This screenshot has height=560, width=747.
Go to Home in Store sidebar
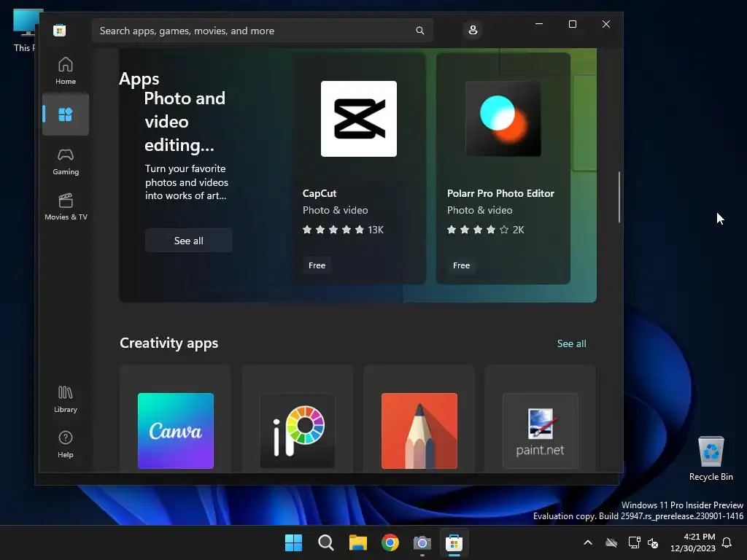pos(66,71)
